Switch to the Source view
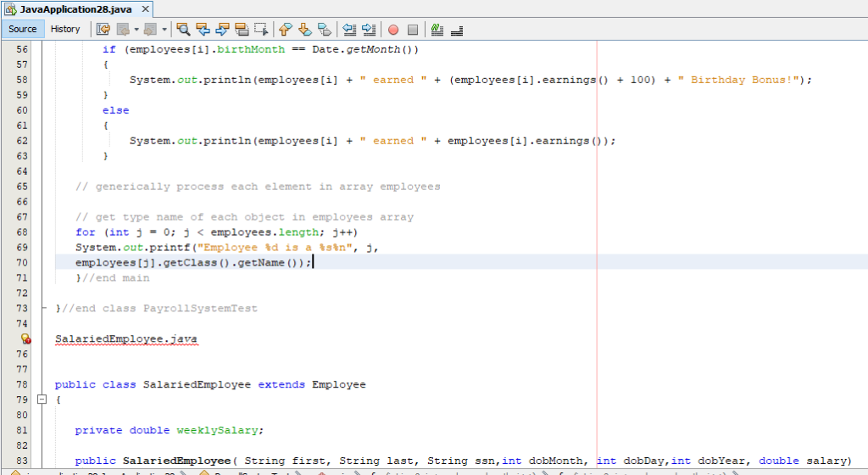Image resolution: width=868 pixels, height=475 pixels. pos(23,29)
